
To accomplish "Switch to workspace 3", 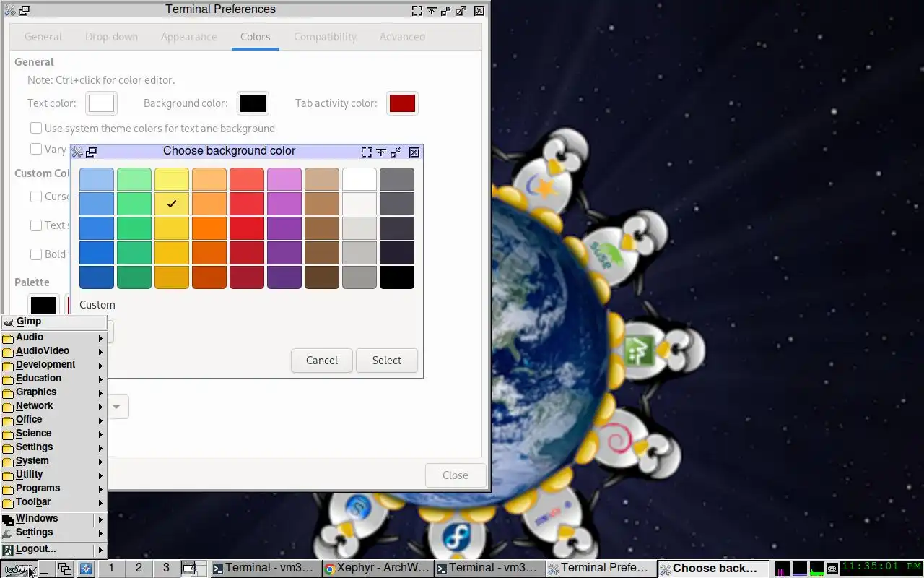I will (166, 568).
